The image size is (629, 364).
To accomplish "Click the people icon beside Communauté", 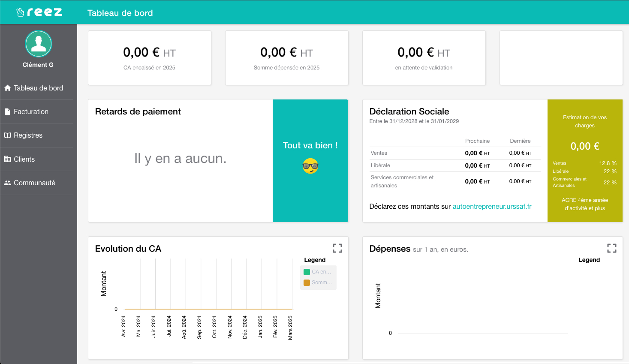I will coord(7,183).
